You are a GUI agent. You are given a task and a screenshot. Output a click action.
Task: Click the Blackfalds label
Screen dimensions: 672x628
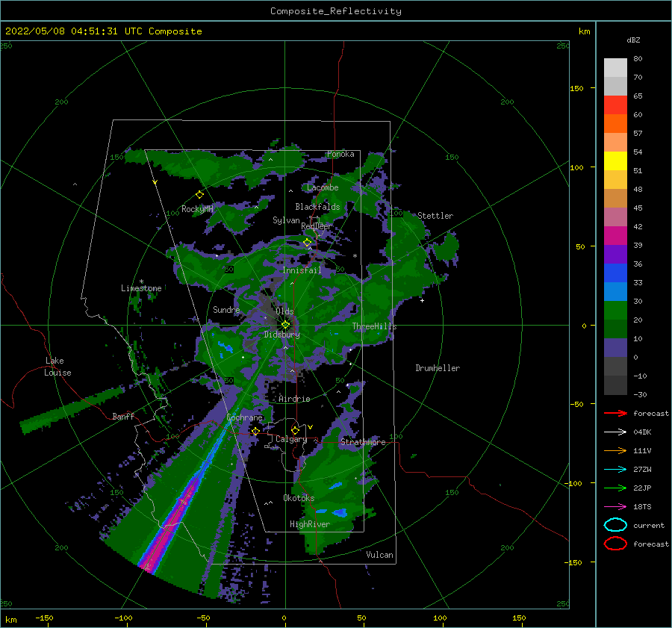click(x=317, y=207)
